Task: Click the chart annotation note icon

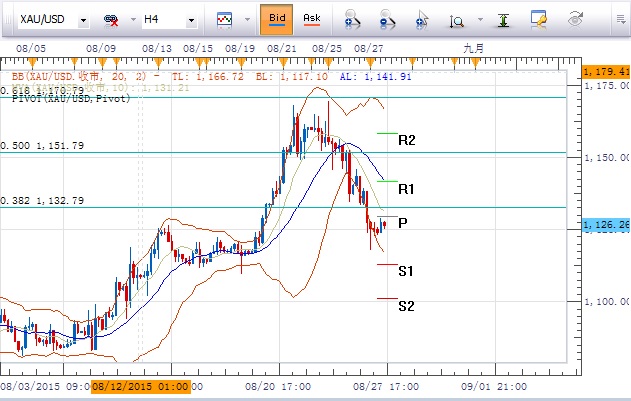Action: [538, 19]
